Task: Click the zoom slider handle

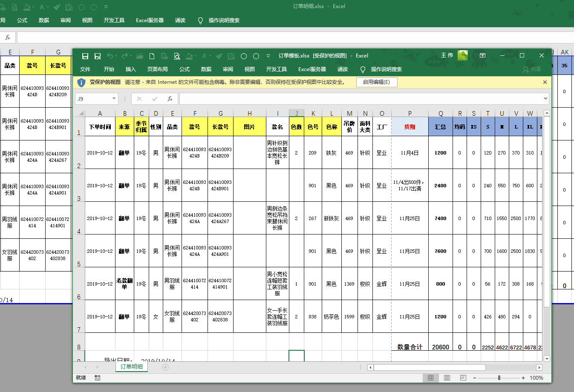Action: click(x=499, y=378)
